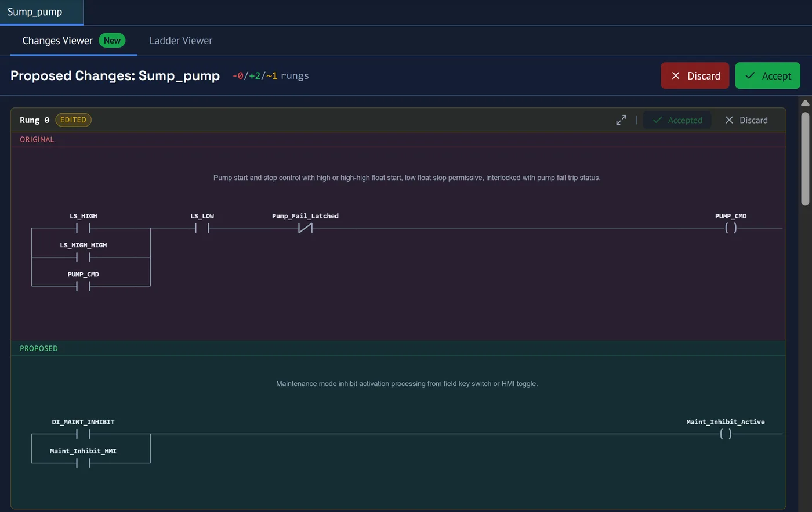Click the LS_HIGH contact symbol
This screenshot has height=512, width=812.
[x=83, y=228]
